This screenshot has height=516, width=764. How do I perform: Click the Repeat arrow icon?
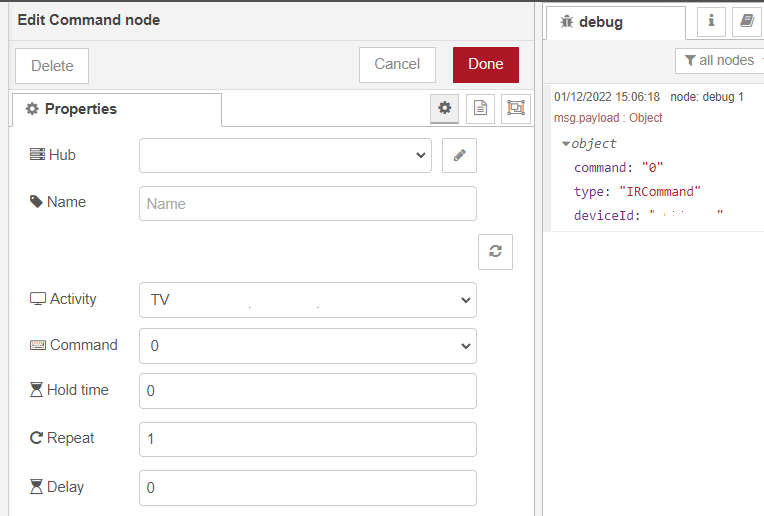36,438
